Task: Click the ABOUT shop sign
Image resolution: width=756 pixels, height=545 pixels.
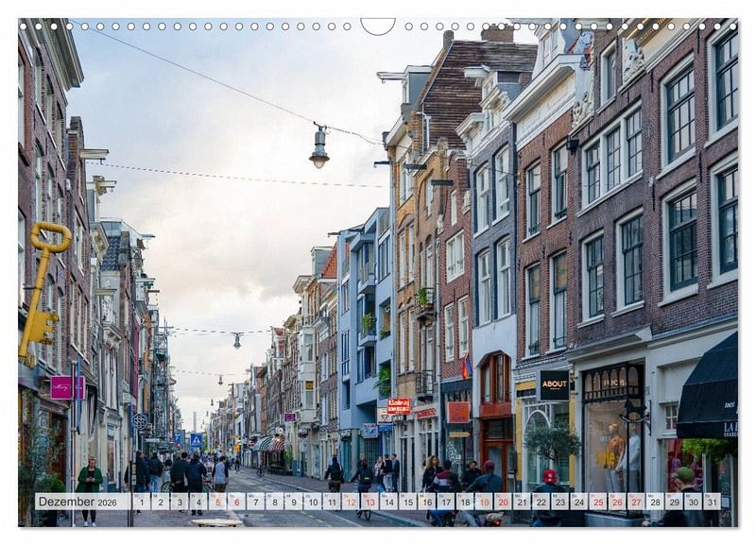Action: pos(553,384)
